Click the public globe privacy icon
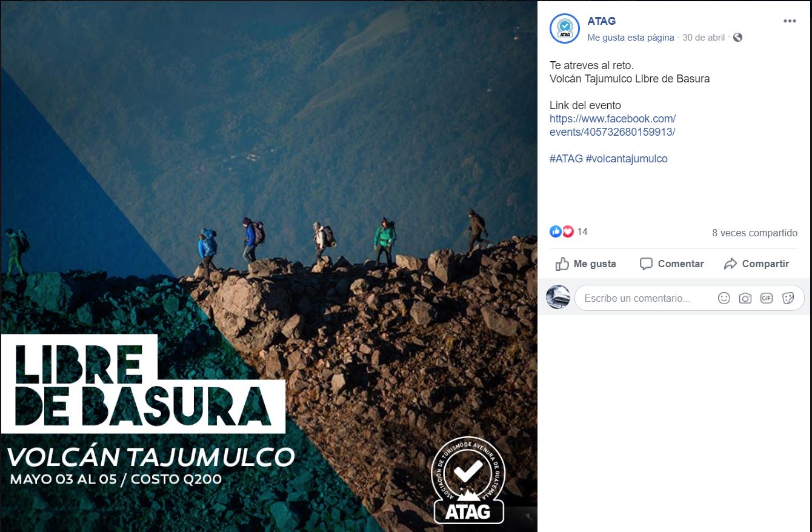The width and height of the screenshot is (812, 532). (737, 38)
